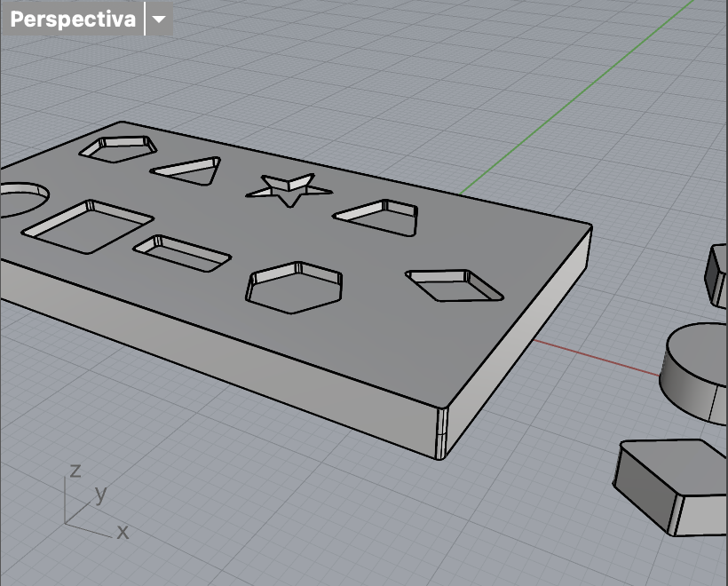Select the star-shaped hole in the board
This screenshot has height=586, width=728.
click(289, 190)
